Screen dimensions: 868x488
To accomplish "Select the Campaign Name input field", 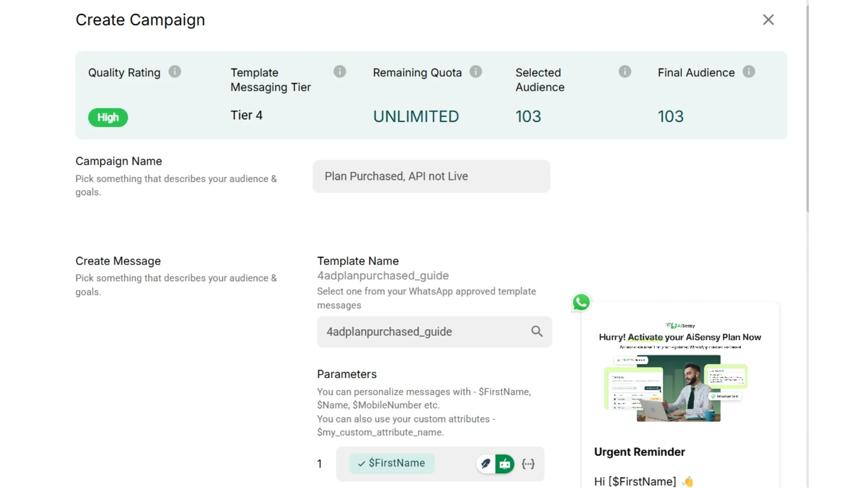I will 431,176.
